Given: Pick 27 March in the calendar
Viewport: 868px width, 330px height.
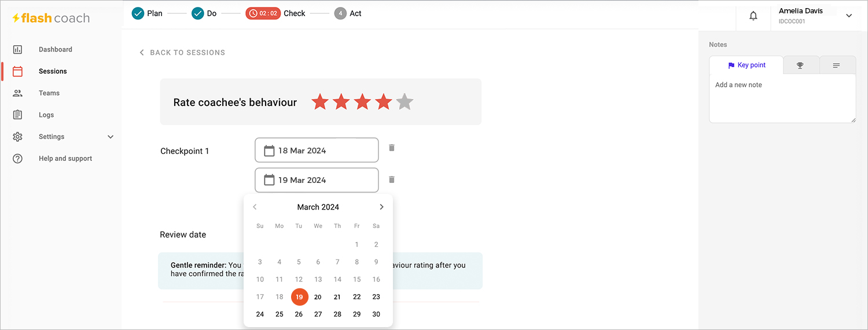Looking at the screenshot, I should (318, 314).
